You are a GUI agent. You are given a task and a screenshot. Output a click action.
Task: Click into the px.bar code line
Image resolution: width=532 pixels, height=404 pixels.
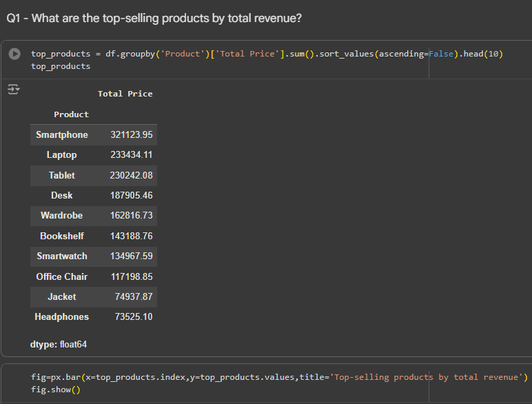[x=279, y=377]
